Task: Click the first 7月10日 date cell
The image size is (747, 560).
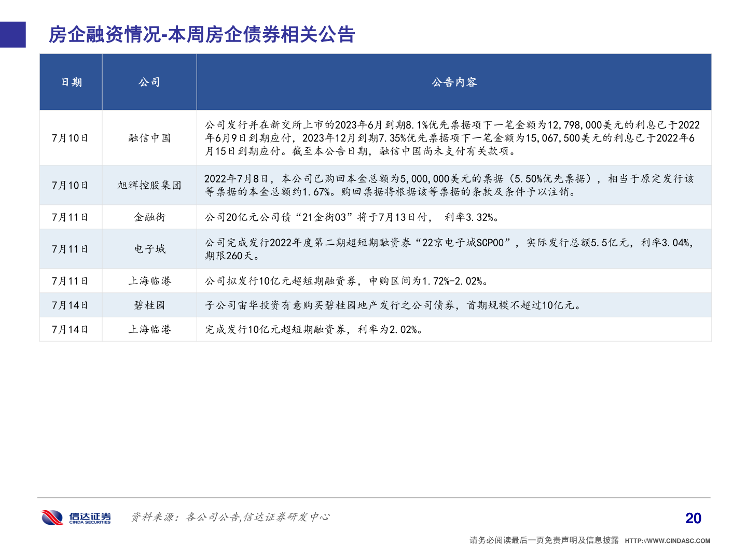Action: pos(71,137)
